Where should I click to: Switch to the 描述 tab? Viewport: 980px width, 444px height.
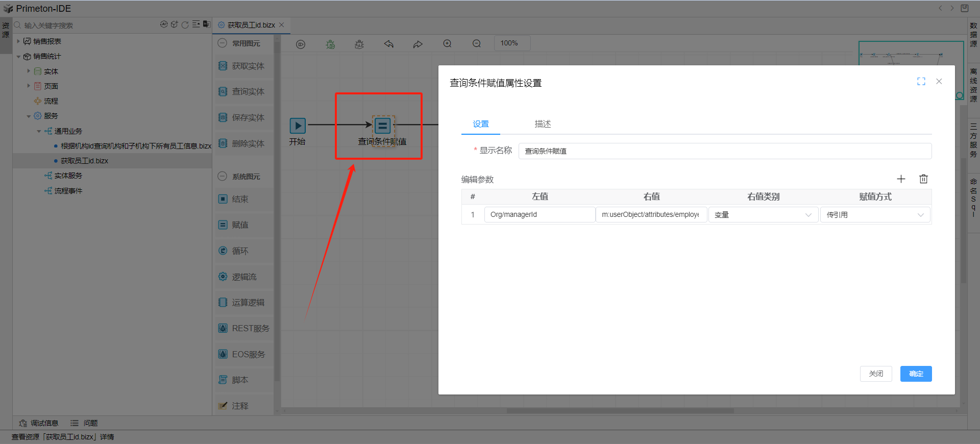coord(543,124)
